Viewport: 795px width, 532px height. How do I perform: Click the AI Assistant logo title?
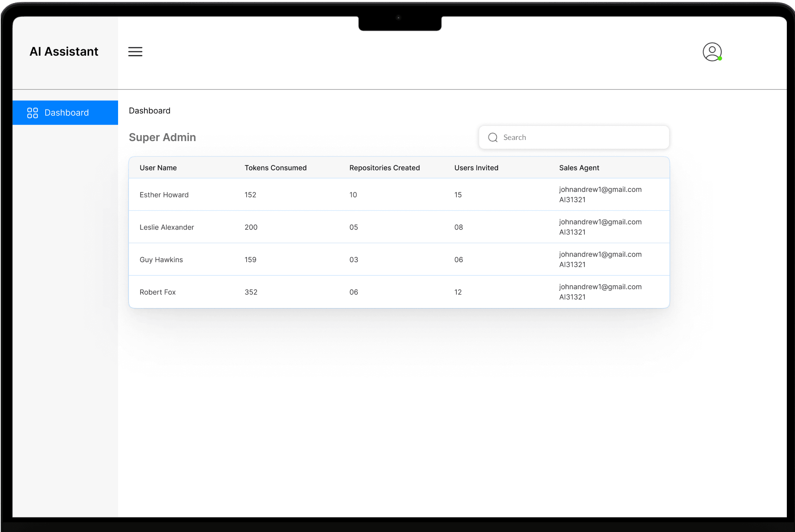pyautogui.click(x=64, y=52)
